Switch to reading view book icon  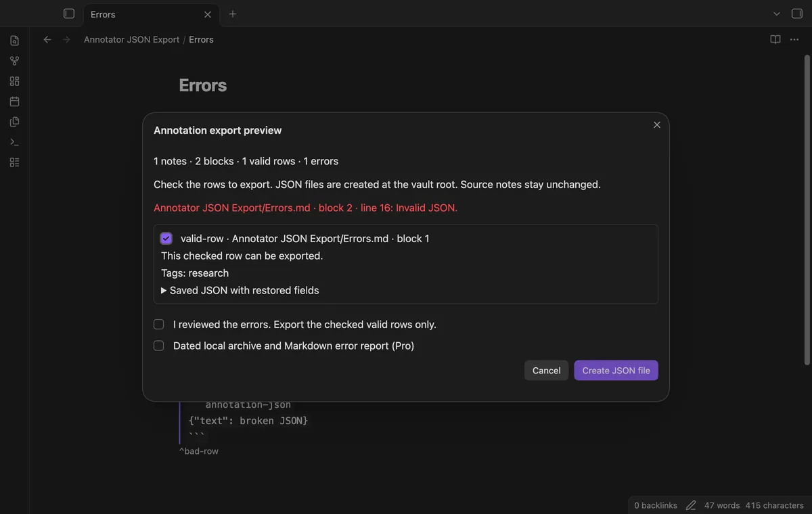tap(775, 40)
